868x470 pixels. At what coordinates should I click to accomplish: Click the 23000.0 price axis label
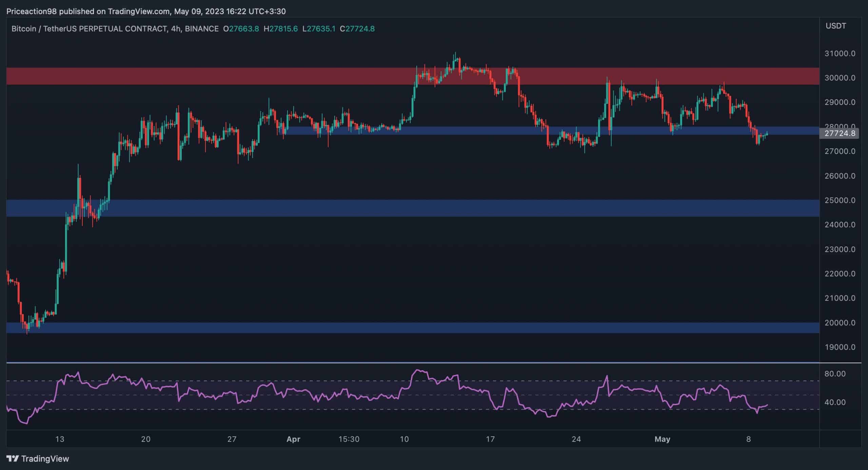[x=840, y=249]
